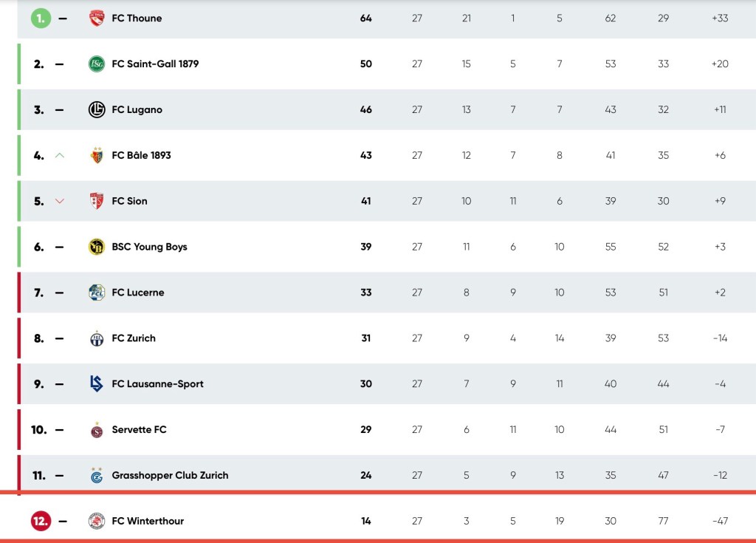Open the Grasshopper Club Zurich team link
Image resolution: width=756 pixels, height=543 pixels.
pos(170,476)
